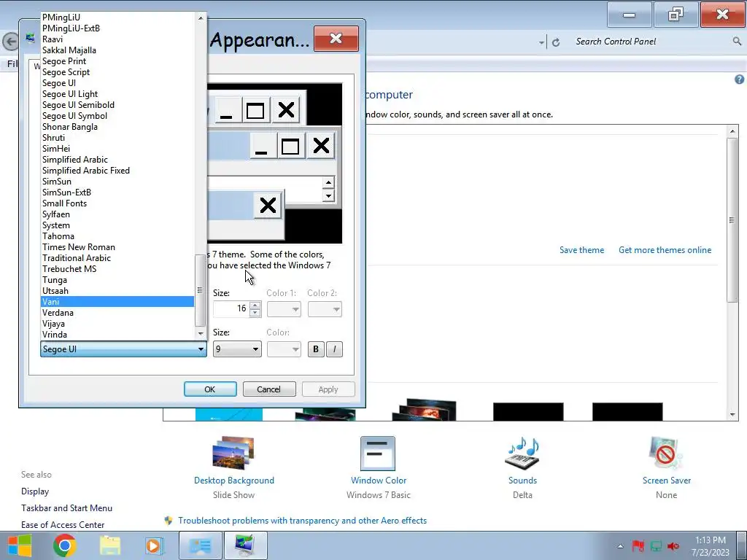The width and height of the screenshot is (747, 560).
Task: Open the Color 1 dropdown
Action: [284, 309]
